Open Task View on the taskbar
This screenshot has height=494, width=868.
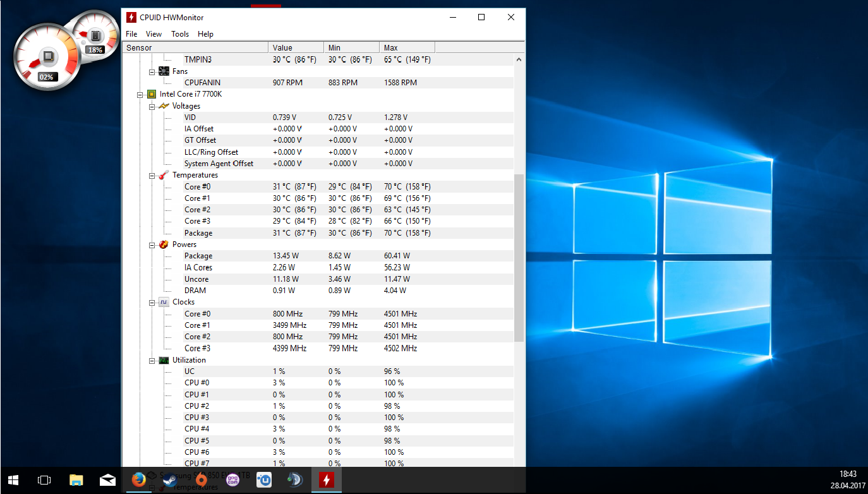[x=44, y=480]
